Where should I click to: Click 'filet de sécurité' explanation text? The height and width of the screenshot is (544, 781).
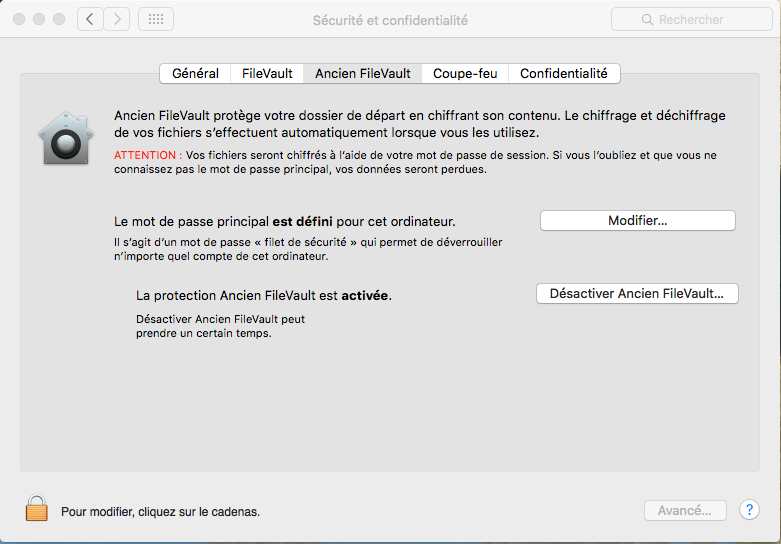click(308, 249)
